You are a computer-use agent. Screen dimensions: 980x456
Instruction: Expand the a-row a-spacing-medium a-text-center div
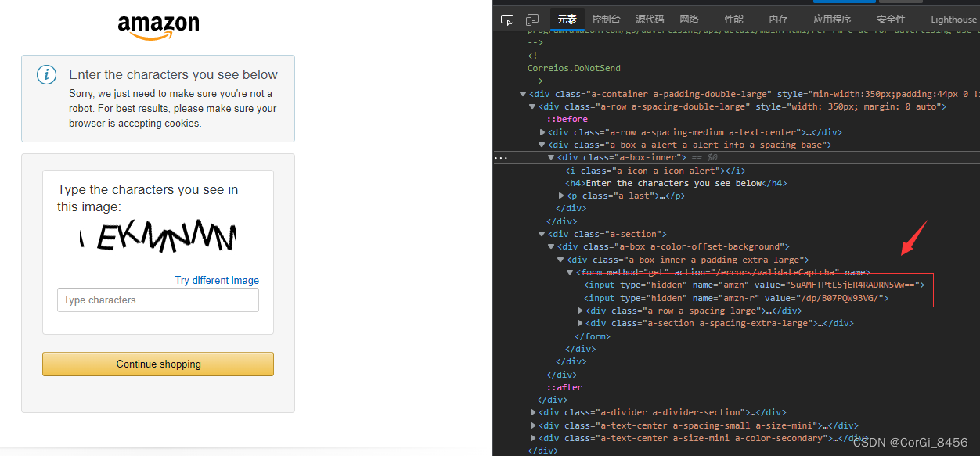pos(542,132)
